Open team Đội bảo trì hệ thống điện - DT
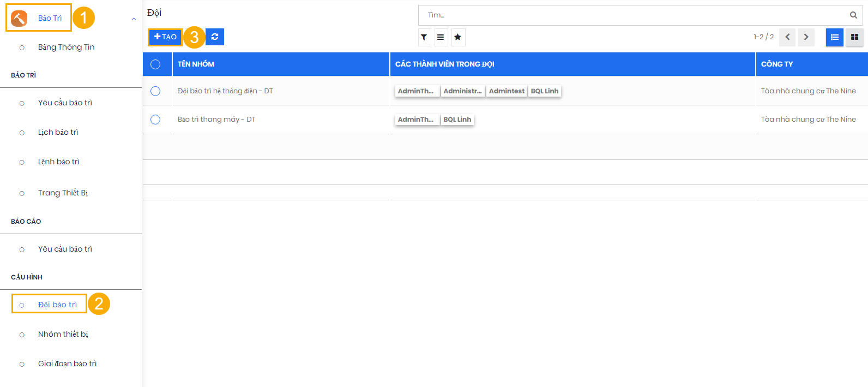Viewport: 868px width, 387px height. (x=225, y=91)
